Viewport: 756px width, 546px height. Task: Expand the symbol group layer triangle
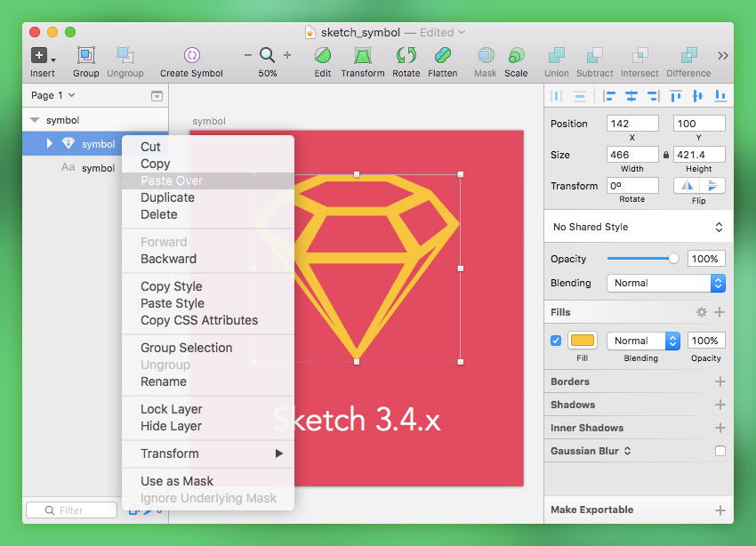click(50, 143)
